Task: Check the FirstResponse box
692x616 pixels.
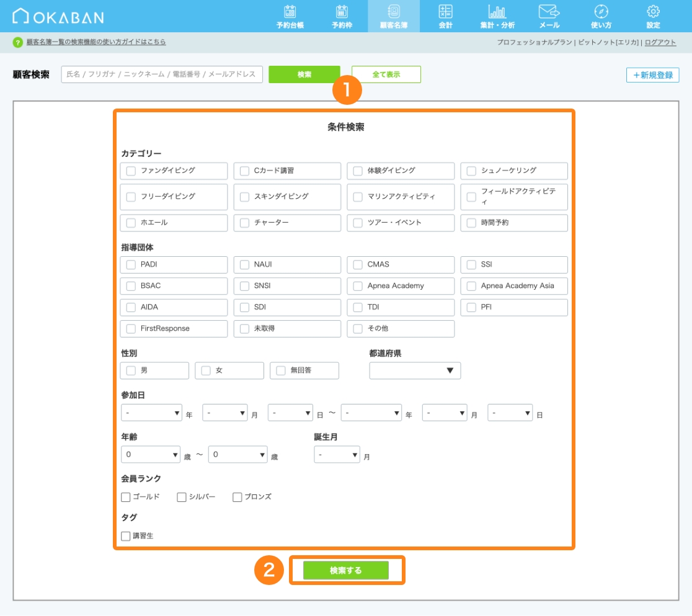Action: [131, 329]
